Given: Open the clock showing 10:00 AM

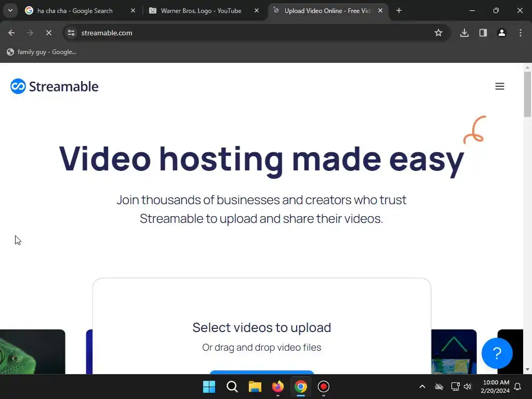Looking at the screenshot, I should pyautogui.click(x=495, y=387).
